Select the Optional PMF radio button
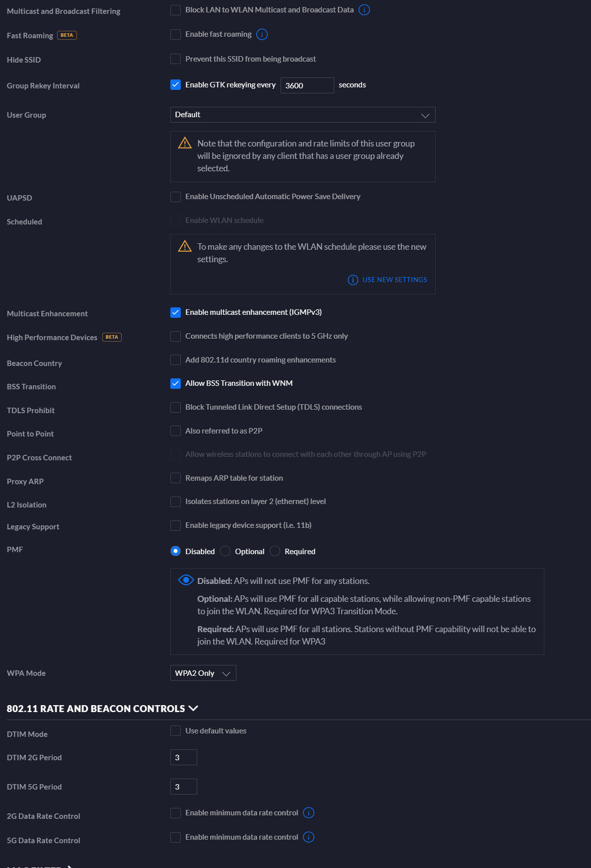 pyautogui.click(x=225, y=551)
